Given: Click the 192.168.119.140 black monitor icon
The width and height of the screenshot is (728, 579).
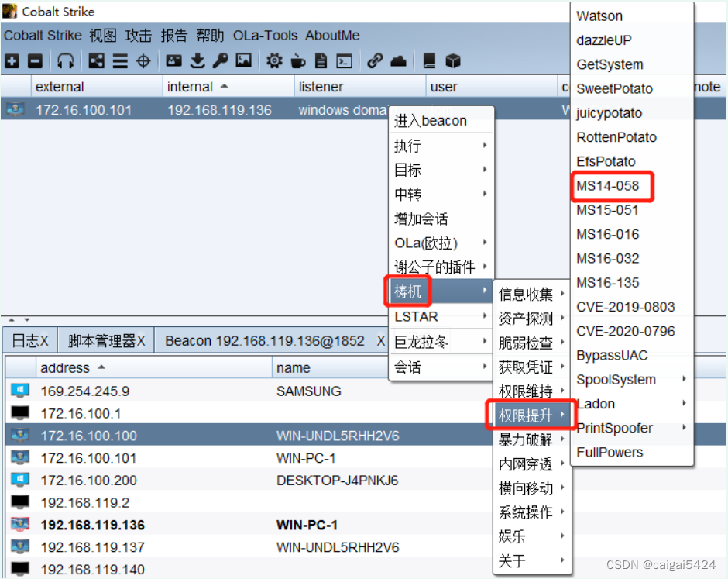Looking at the screenshot, I should (x=20, y=568).
